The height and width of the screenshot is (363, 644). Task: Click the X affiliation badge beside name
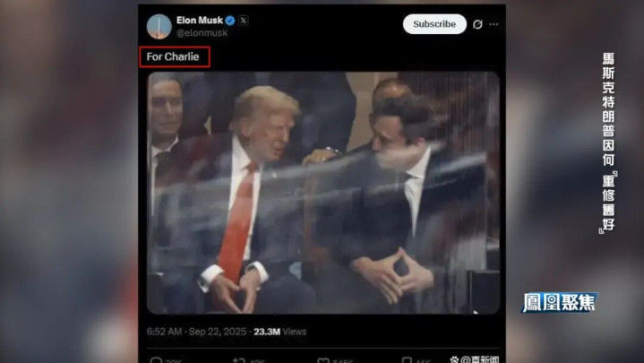coord(243,20)
